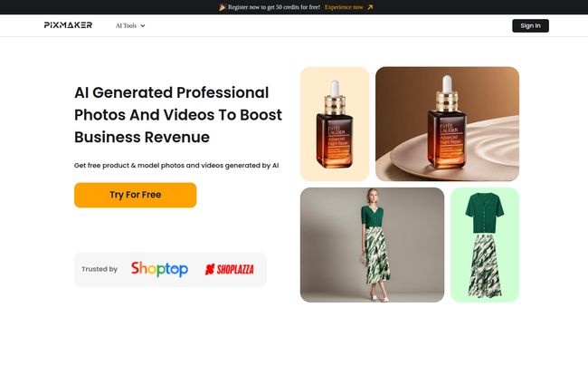Image resolution: width=588 pixels, height=375 pixels.
Task: Open the AI Tools menu
Action: [130, 25]
